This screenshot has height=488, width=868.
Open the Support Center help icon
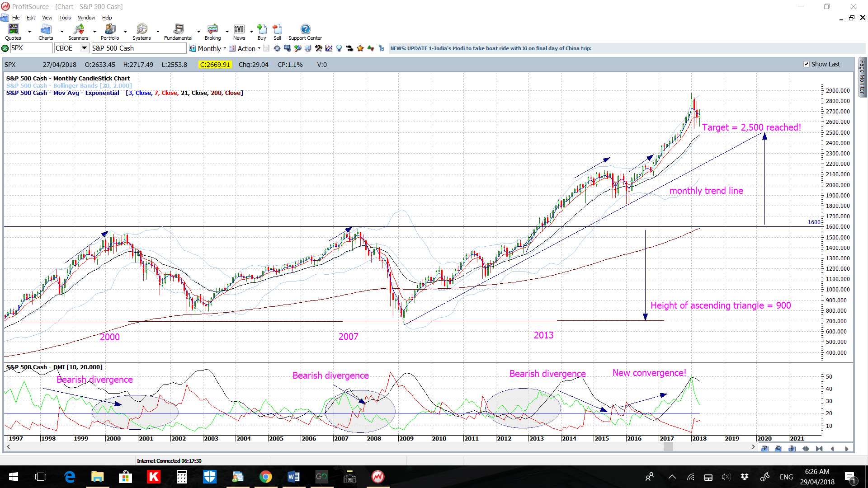tap(305, 32)
